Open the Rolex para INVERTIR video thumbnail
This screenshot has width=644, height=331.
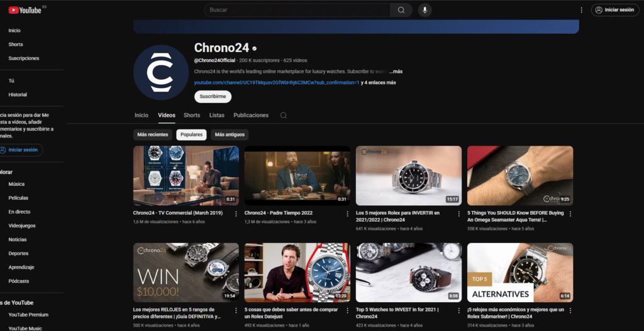409,176
